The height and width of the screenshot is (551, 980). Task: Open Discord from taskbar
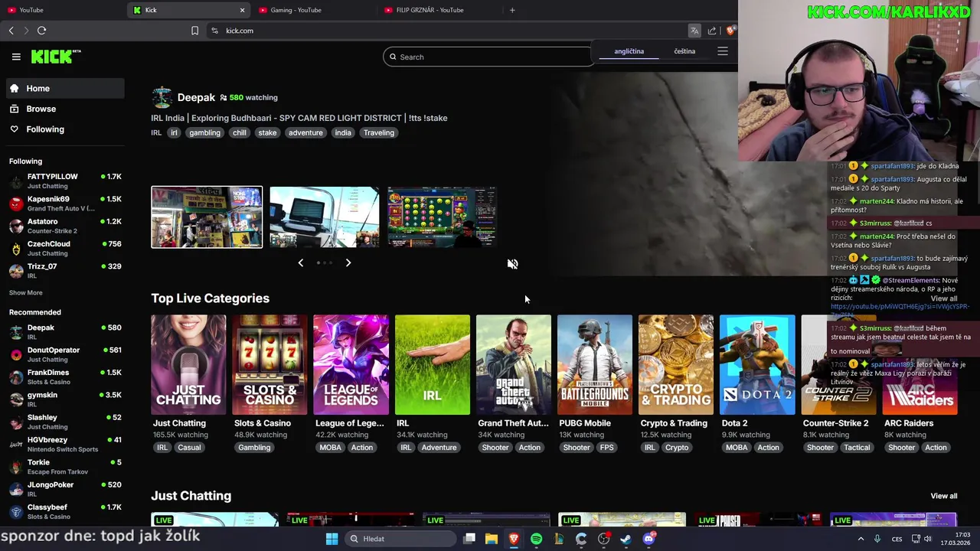pos(649,539)
